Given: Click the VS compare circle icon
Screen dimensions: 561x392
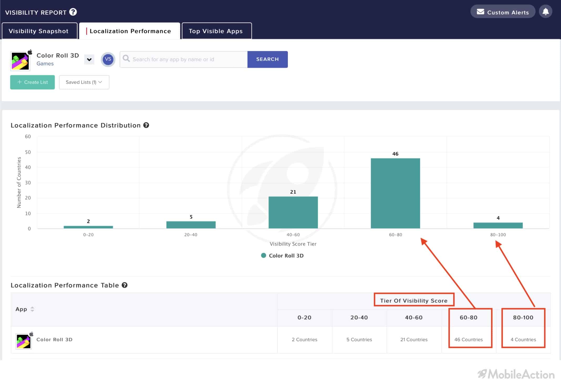Looking at the screenshot, I should [108, 59].
